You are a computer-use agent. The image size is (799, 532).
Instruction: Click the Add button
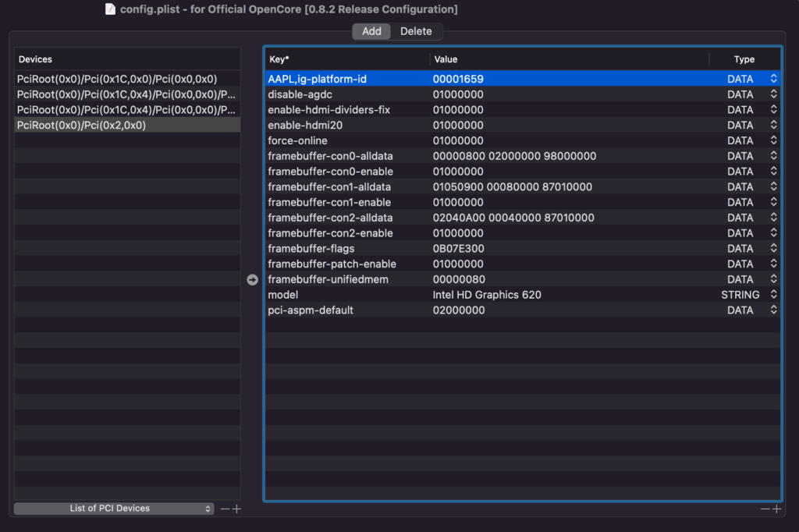tap(371, 31)
